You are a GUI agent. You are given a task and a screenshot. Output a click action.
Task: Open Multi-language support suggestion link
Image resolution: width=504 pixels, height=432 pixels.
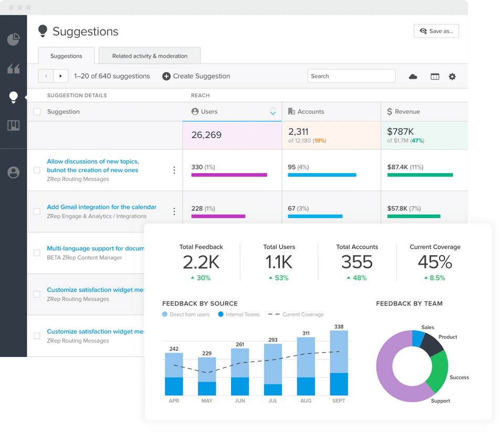96,248
